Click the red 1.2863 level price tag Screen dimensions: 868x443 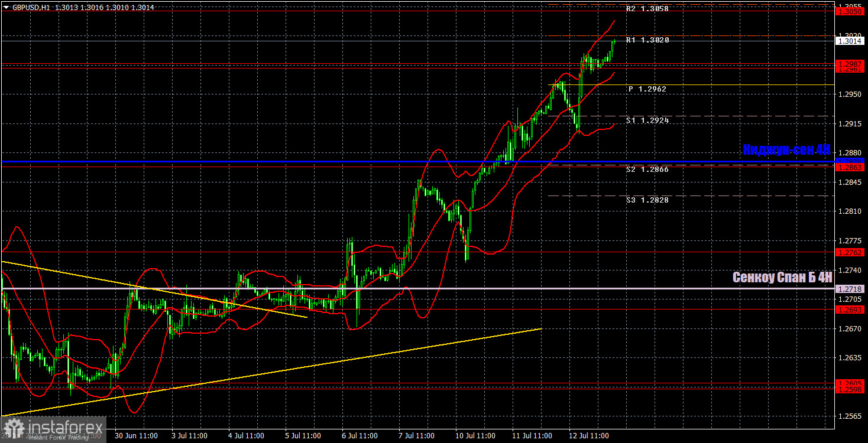pyautogui.click(x=850, y=167)
